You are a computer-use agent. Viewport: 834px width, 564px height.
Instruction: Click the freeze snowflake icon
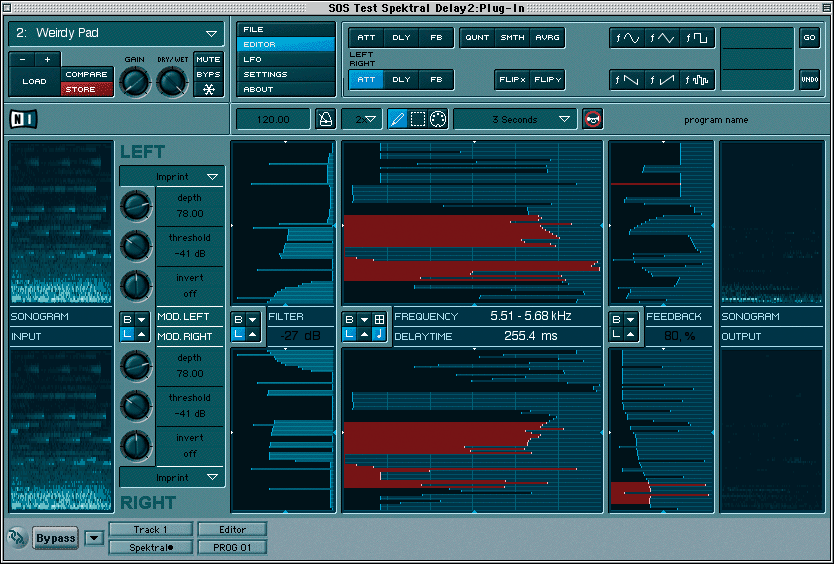[208, 89]
